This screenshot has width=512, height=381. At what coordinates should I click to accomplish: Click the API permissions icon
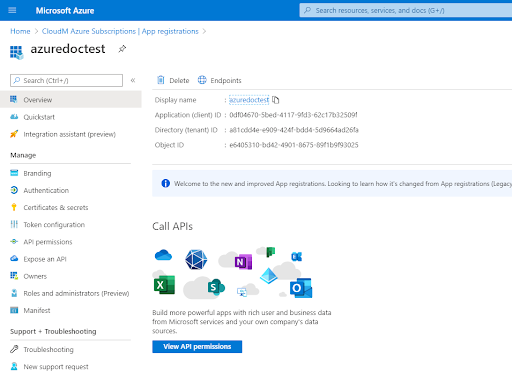14,241
